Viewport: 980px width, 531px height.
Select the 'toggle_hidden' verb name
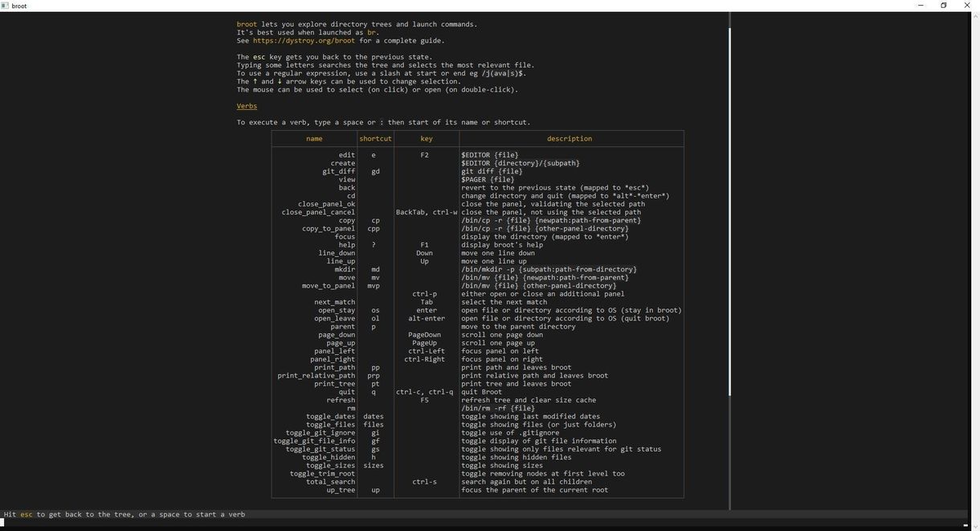tap(329, 457)
